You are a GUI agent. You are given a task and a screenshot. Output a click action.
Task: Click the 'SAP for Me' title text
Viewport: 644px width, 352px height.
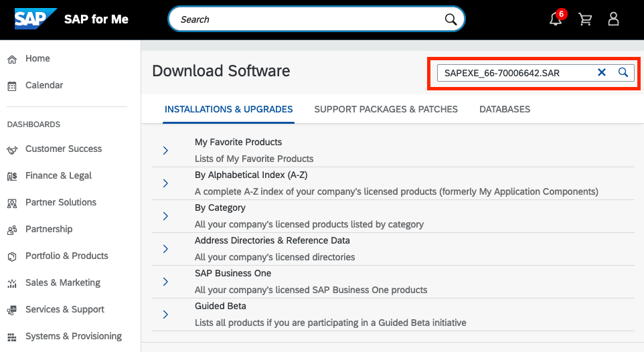pos(96,19)
